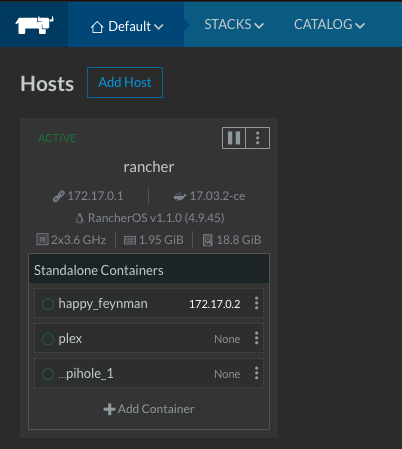Open the plex container details
This screenshot has height=449, width=402.
(x=70, y=339)
